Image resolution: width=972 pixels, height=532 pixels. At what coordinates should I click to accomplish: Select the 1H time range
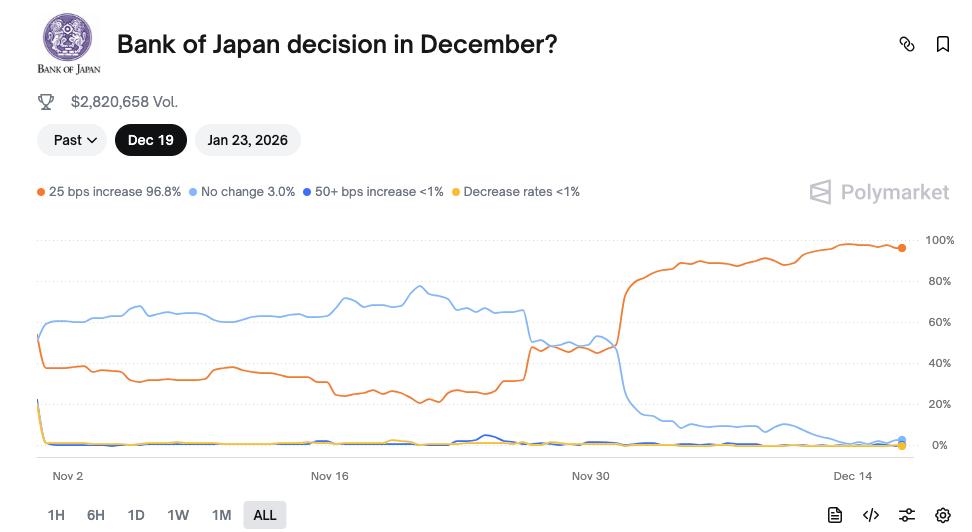point(56,515)
